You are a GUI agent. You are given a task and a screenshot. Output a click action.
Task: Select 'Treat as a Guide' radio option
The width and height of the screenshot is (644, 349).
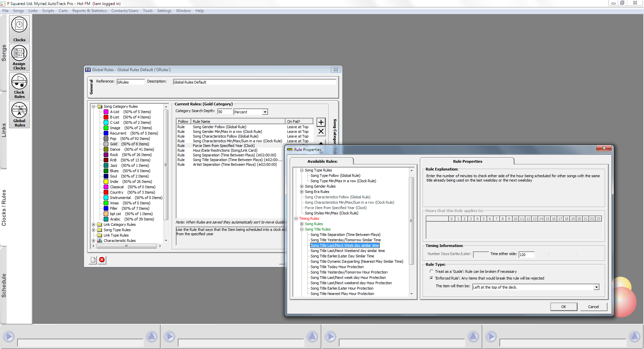click(x=431, y=271)
